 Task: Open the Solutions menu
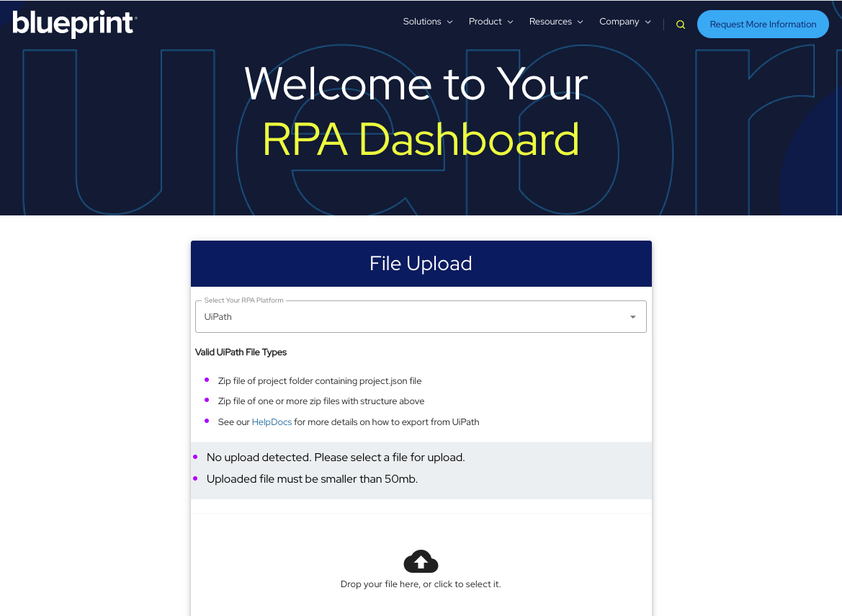pyautogui.click(x=422, y=22)
